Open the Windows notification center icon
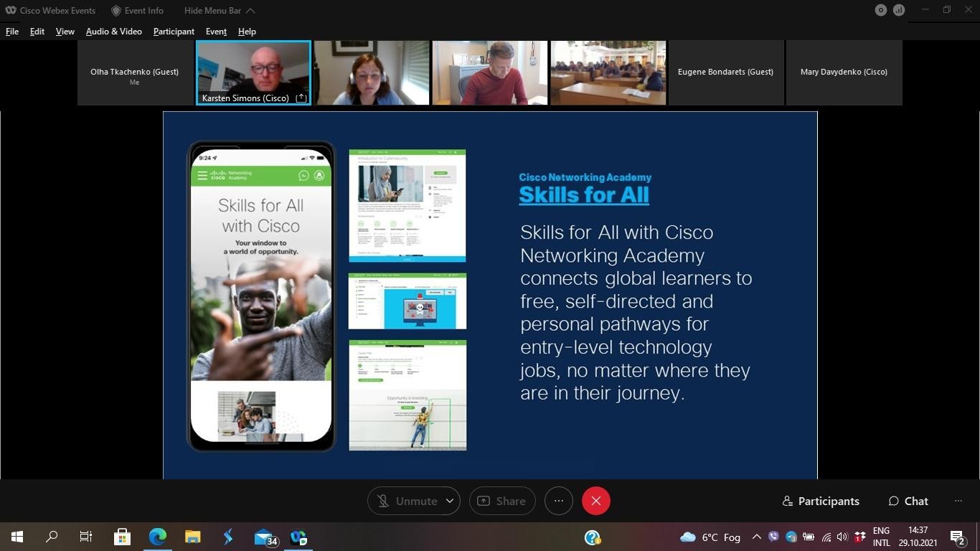980x551 pixels. coord(958,537)
